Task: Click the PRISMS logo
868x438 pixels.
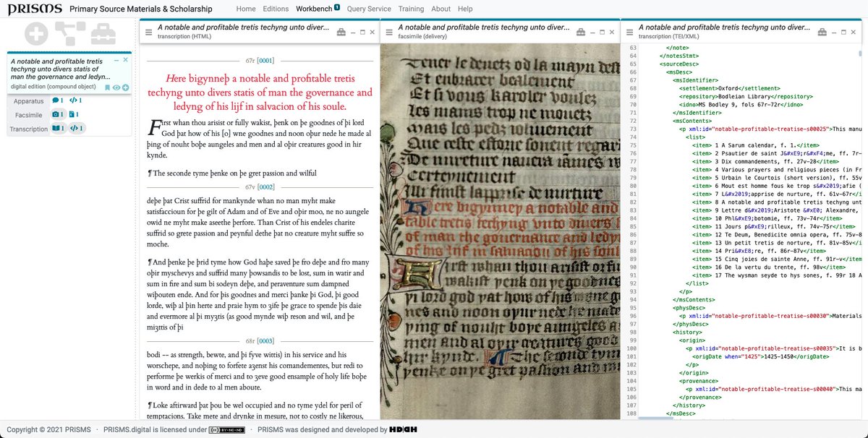Action: pyautogui.click(x=34, y=9)
